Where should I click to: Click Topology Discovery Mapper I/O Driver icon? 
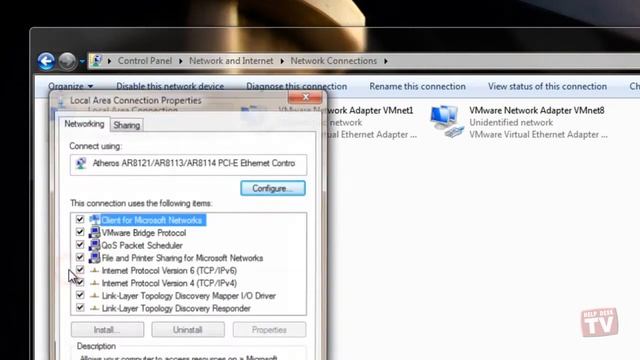point(94,296)
